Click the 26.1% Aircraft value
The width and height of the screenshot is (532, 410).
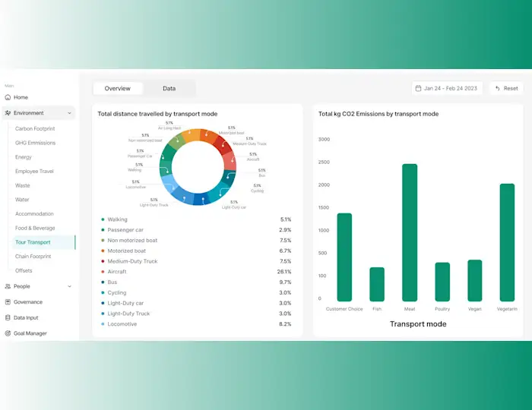[x=284, y=272]
